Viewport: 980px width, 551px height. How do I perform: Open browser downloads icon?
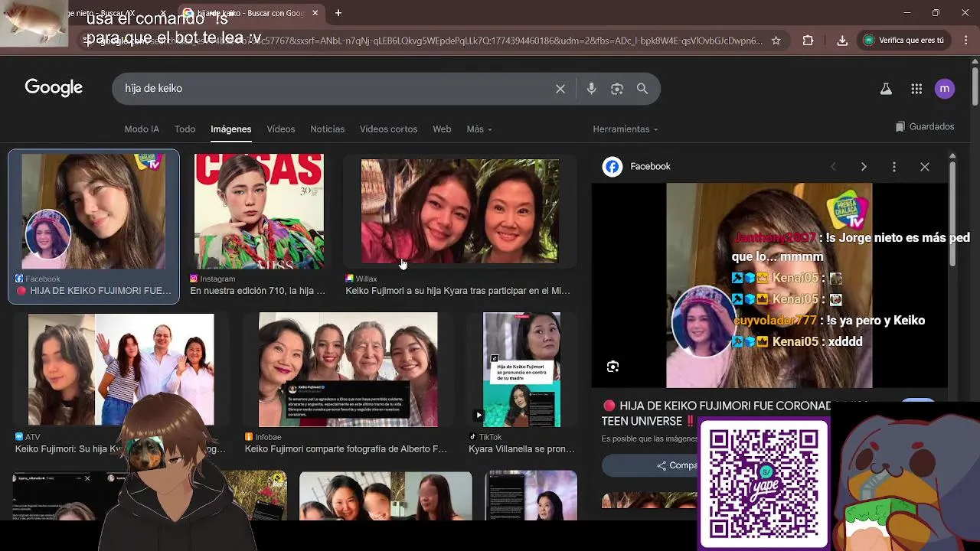click(842, 41)
